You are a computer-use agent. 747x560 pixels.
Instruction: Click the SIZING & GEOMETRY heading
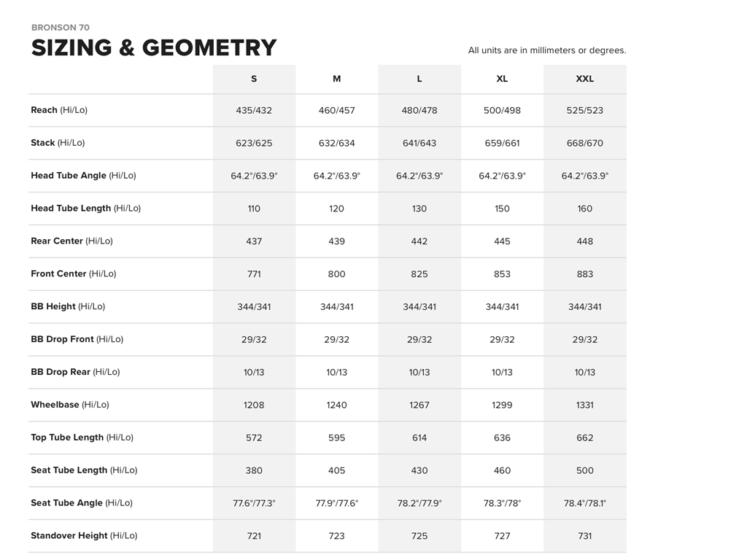154,48
